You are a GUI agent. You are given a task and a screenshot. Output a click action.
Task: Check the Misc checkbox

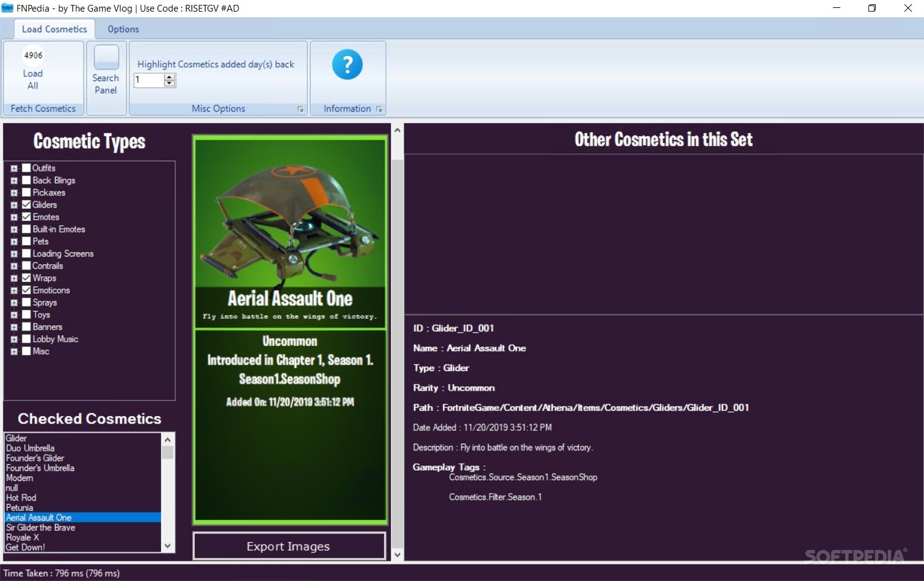click(x=26, y=351)
